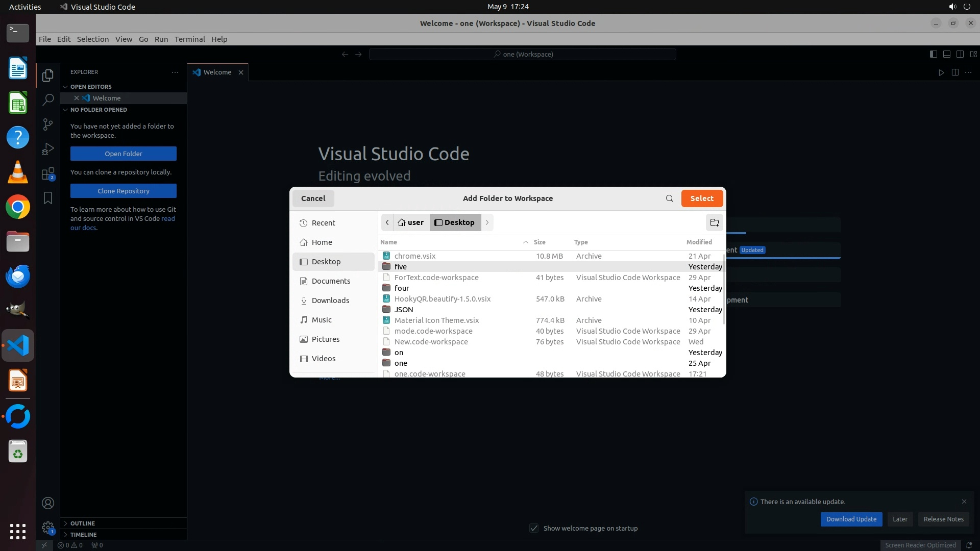Toggle panel layout icon in title bar

click(x=946, y=54)
